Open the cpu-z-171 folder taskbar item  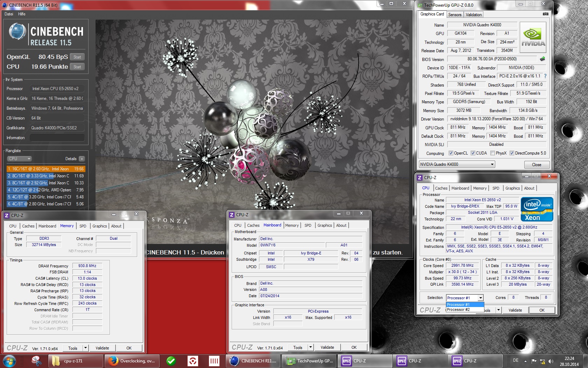[75, 361]
